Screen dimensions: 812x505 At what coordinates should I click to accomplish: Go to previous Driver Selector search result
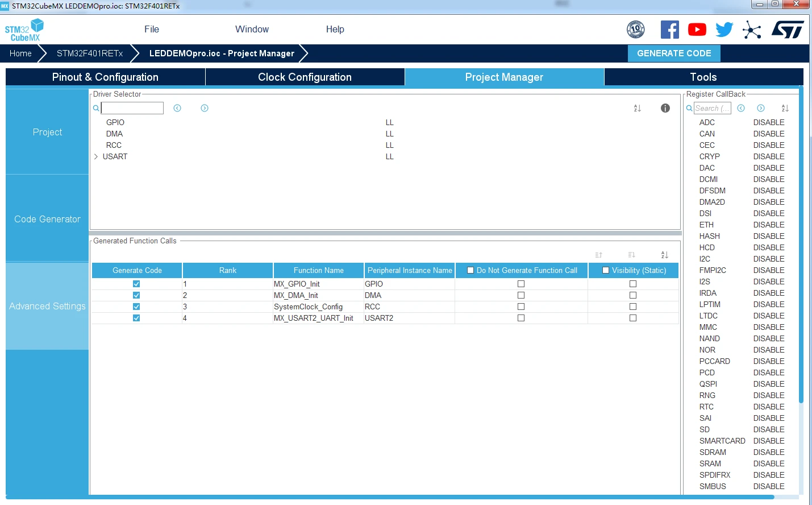177,108
